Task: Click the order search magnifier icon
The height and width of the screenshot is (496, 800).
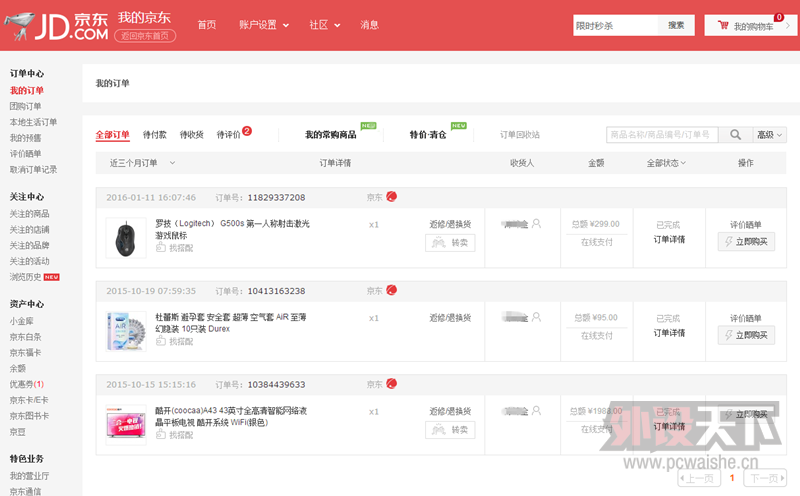Action: coord(735,135)
